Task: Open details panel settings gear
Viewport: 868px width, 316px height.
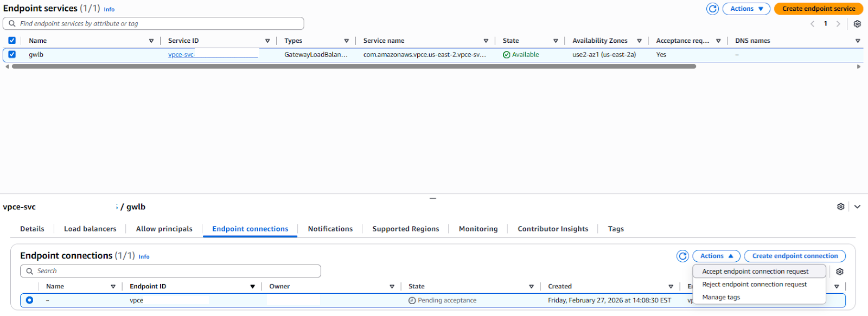Action: tap(840, 207)
